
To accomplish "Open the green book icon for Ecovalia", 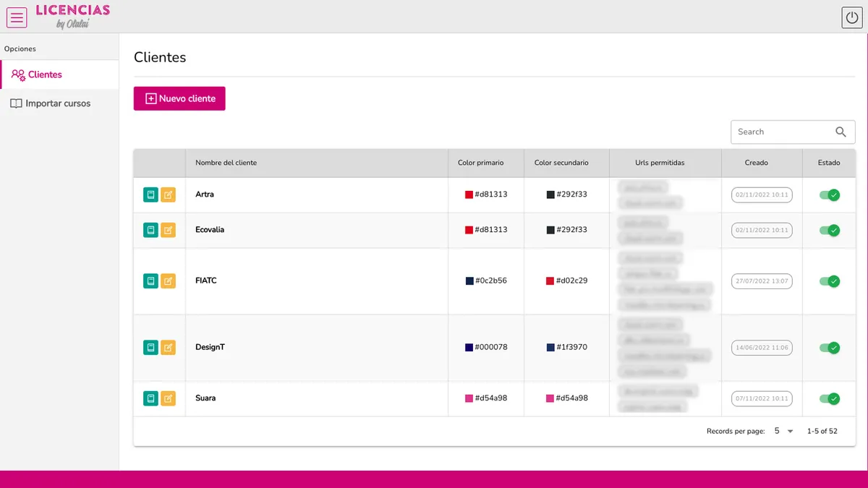I will [x=150, y=230].
